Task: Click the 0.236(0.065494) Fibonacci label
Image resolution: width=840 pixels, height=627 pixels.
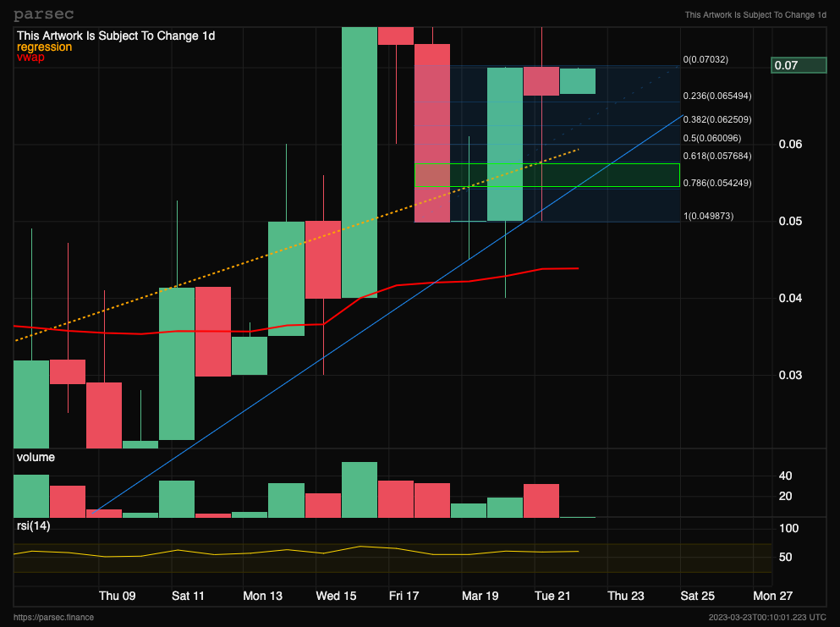Action: [717, 96]
